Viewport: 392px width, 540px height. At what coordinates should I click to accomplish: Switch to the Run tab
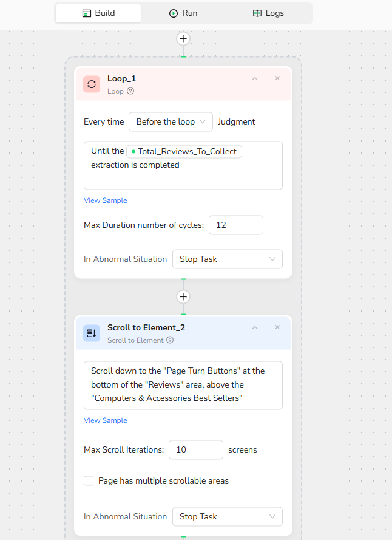(183, 13)
